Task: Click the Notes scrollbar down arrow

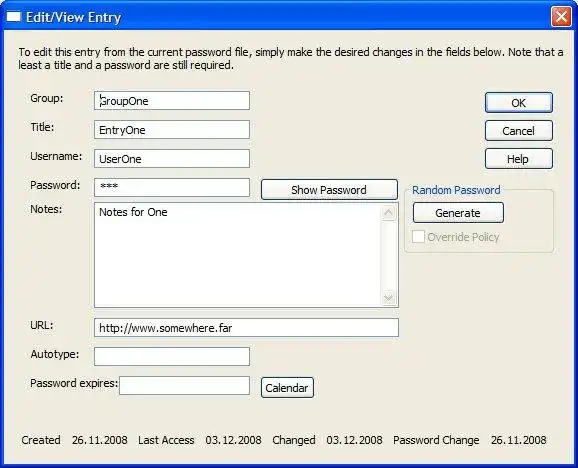Action: click(x=389, y=297)
